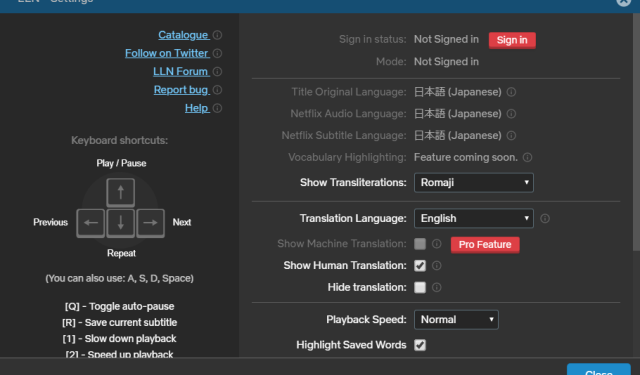The width and height of the screenshot is (640, 375).
Task: Click the red Sign in button
Action: [x=512, y=40]
